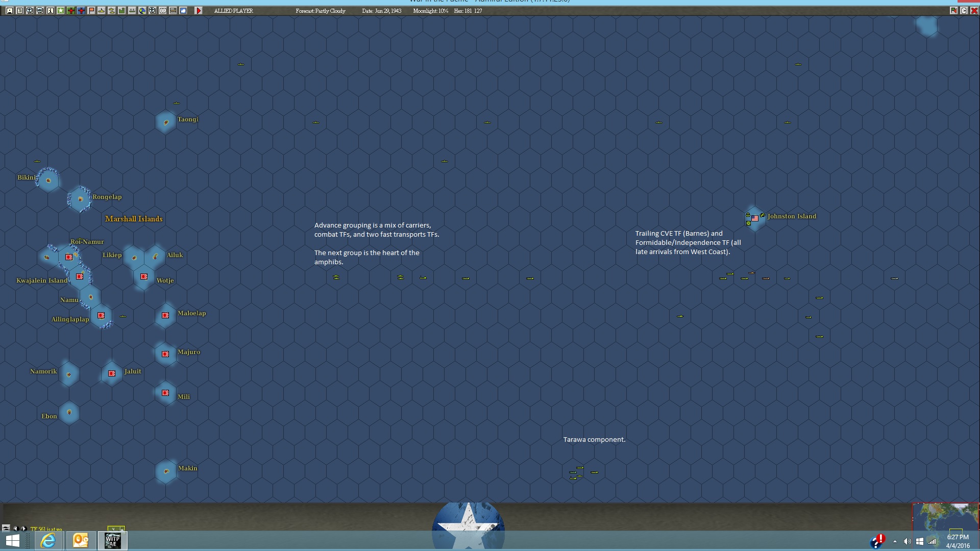Select the Japanese base at Maloelap
980x551 pixels.
[165, 315]
